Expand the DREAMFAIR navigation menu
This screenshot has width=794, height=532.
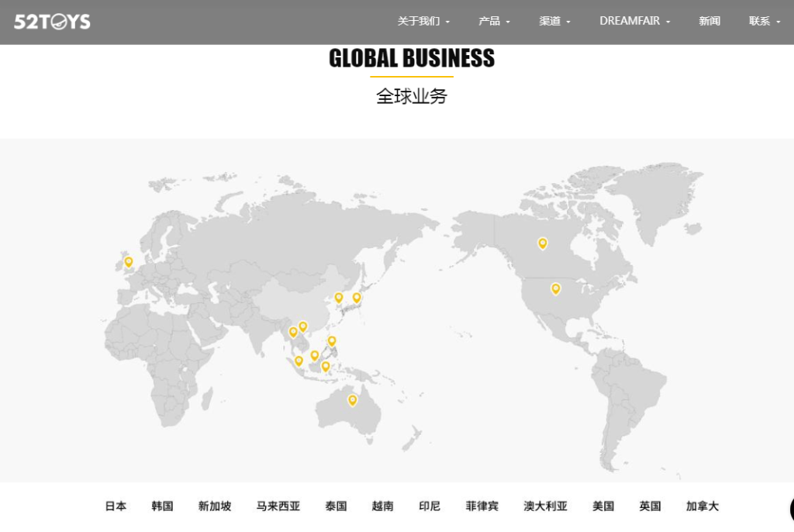[x=634, y=21]
